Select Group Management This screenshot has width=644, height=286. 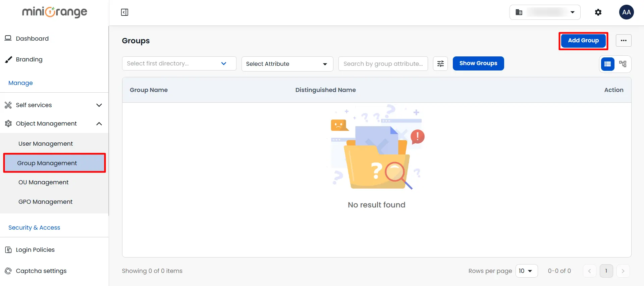[x=54, y=163]
